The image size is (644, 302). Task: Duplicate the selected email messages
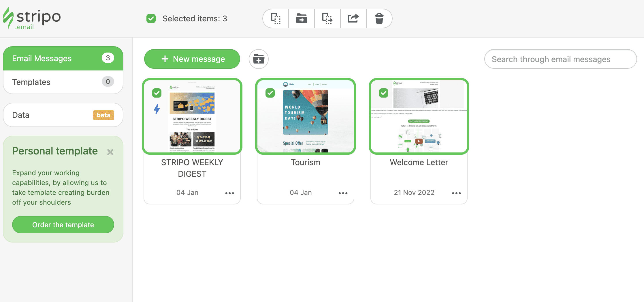click(x=275, y=18)
